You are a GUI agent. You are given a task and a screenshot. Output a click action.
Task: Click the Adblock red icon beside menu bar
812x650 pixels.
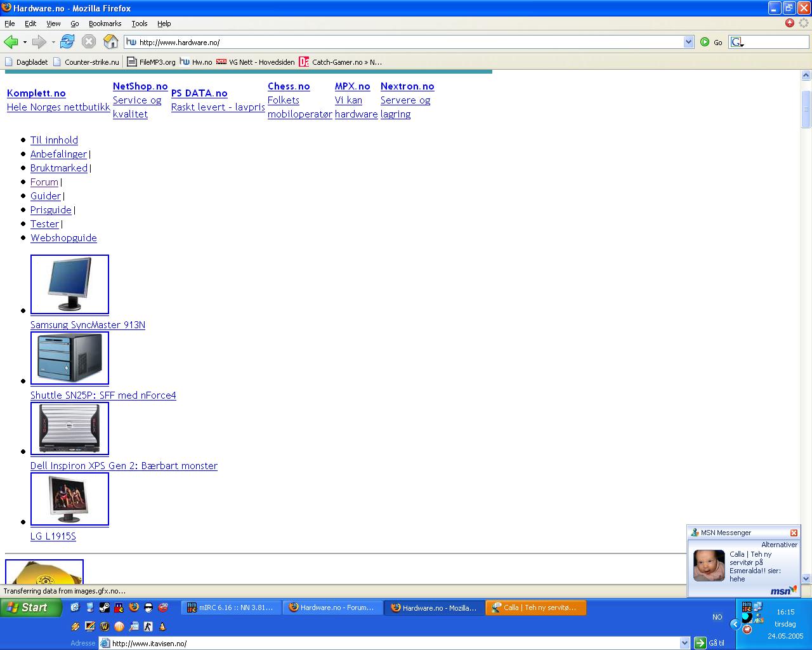pos(790,23)
